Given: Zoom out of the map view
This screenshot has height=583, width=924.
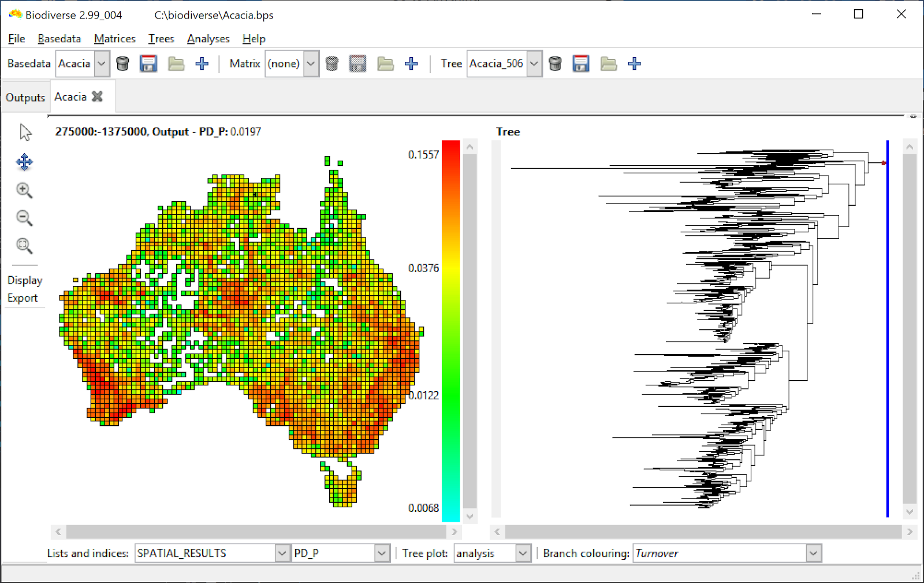Looking at the screenshot, I should (24, 218).
